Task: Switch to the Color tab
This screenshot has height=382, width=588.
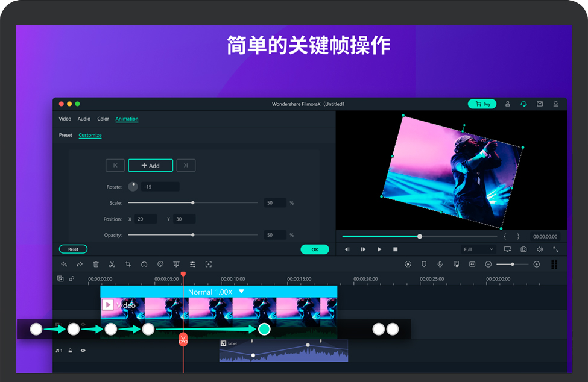Action: click(103, 119)
